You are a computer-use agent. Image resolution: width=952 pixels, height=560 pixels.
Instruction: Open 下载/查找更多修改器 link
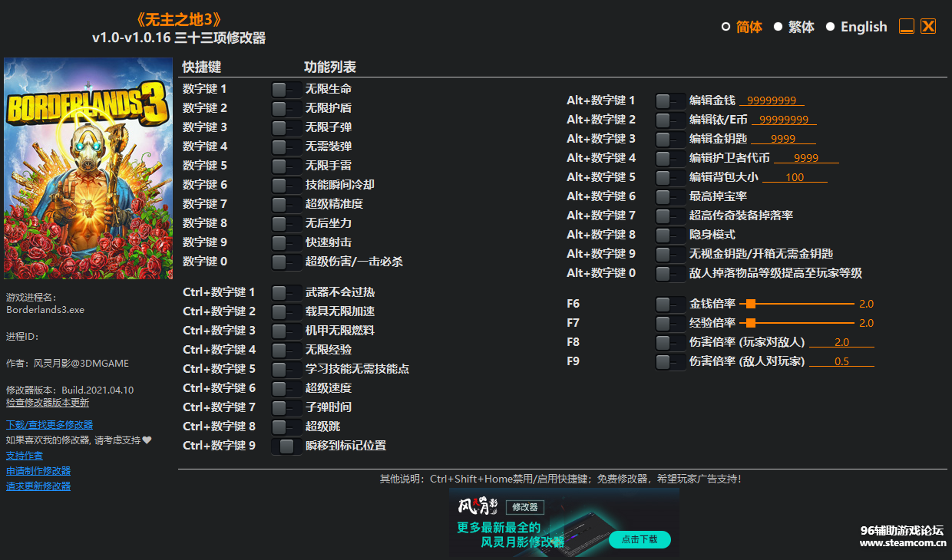tap(49, 424)
